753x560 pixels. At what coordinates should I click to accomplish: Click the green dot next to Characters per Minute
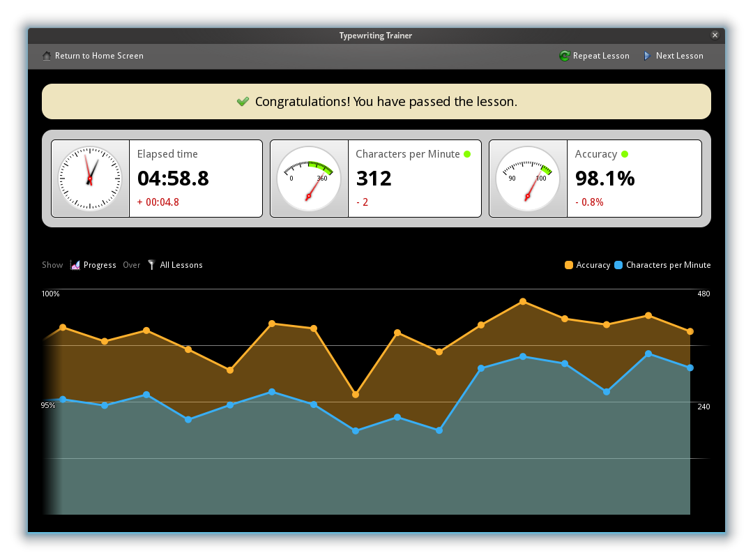(467, 154)
